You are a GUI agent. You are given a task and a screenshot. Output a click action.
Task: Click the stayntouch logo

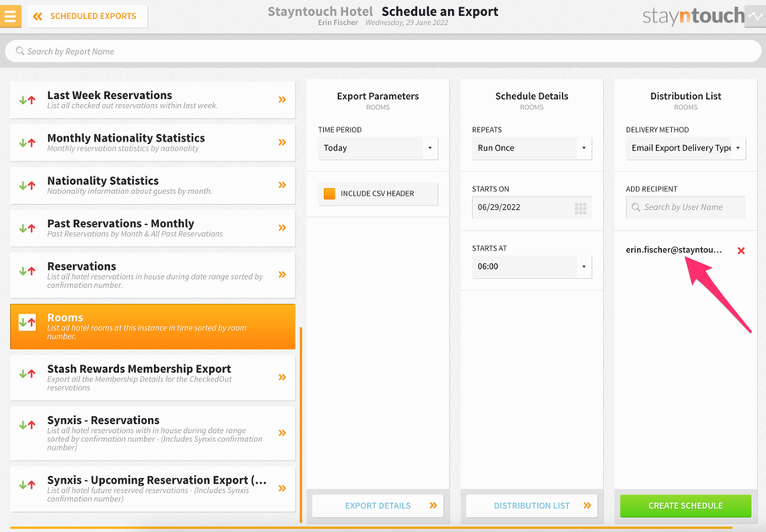pyautogui.click(x=694, y=16)
